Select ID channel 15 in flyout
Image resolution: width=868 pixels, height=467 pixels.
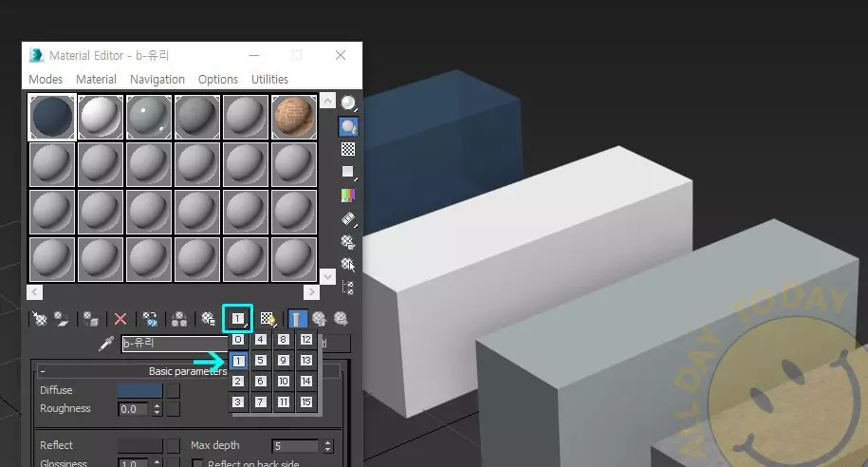coord(306,402)
